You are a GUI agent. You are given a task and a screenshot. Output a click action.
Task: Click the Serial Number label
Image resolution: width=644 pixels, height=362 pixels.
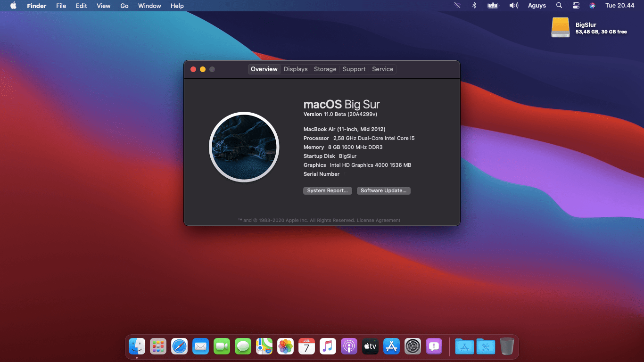(x=322, y=174)
